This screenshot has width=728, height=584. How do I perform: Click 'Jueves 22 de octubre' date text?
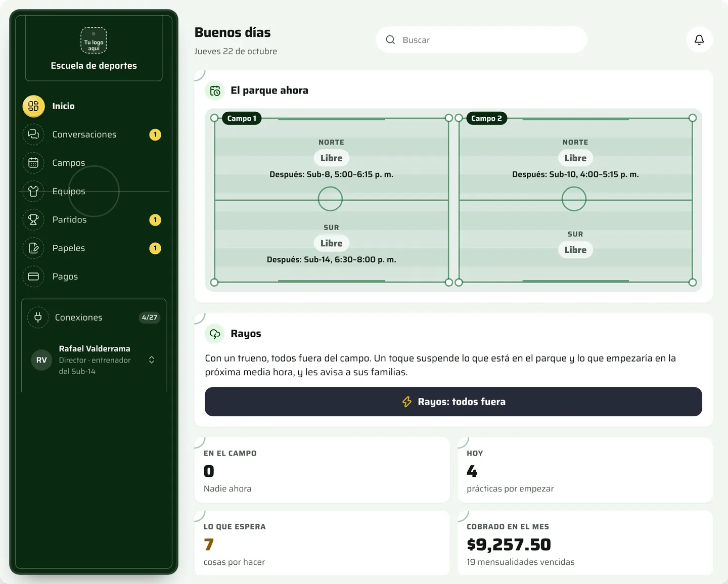tap(236, 51)
